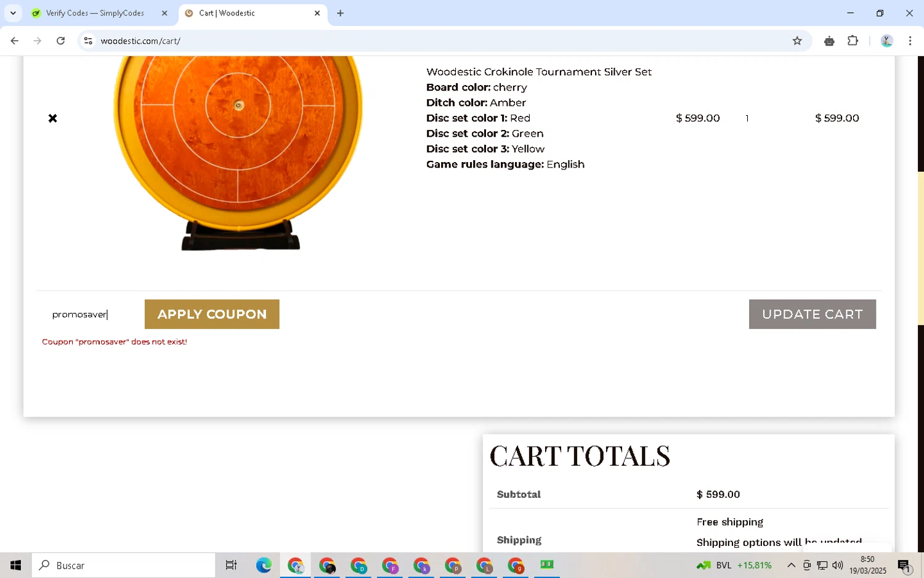The width and height of the screenshot is (924, 578).
Task: Open the volume control in tray
Action: pos(837,565)
